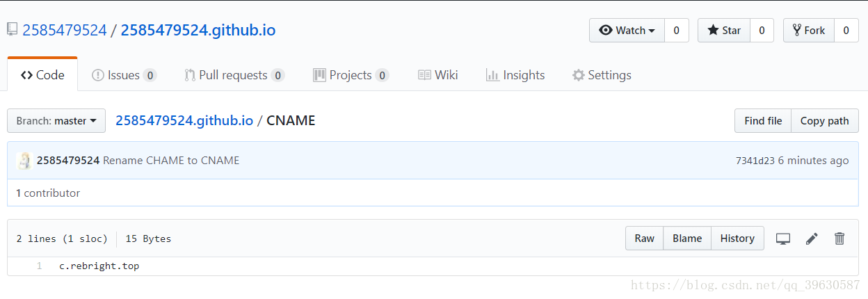The width and height of the screenshot is (868, 299).
Task: Open owner 2585479524 link in header
Action: coord(65,31)
